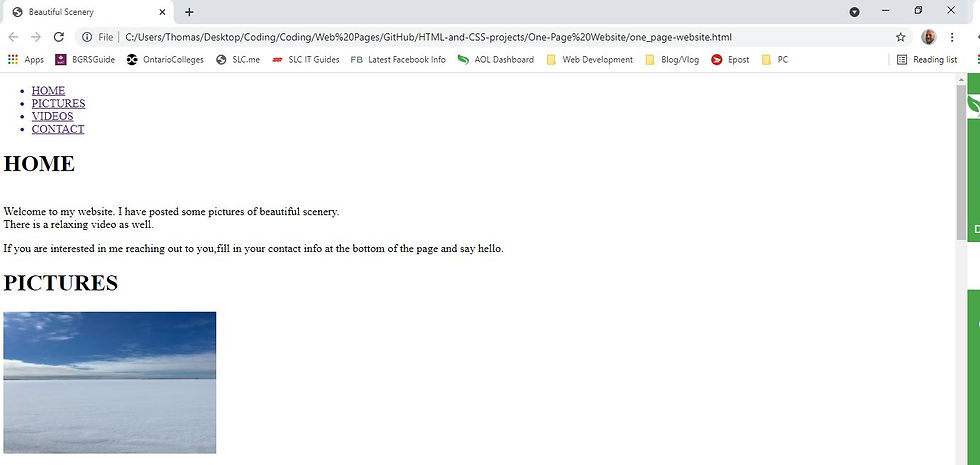Open the AOL Dashboard bookmark

[496, 59]
